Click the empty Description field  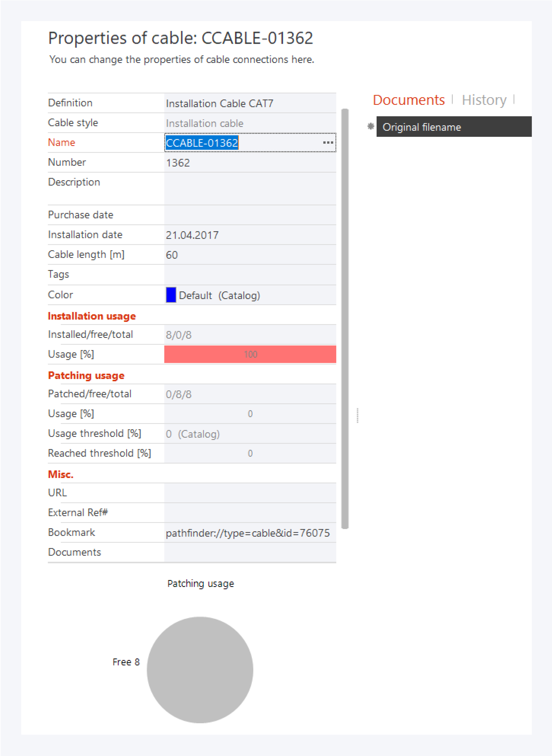(x=250, y=189)
